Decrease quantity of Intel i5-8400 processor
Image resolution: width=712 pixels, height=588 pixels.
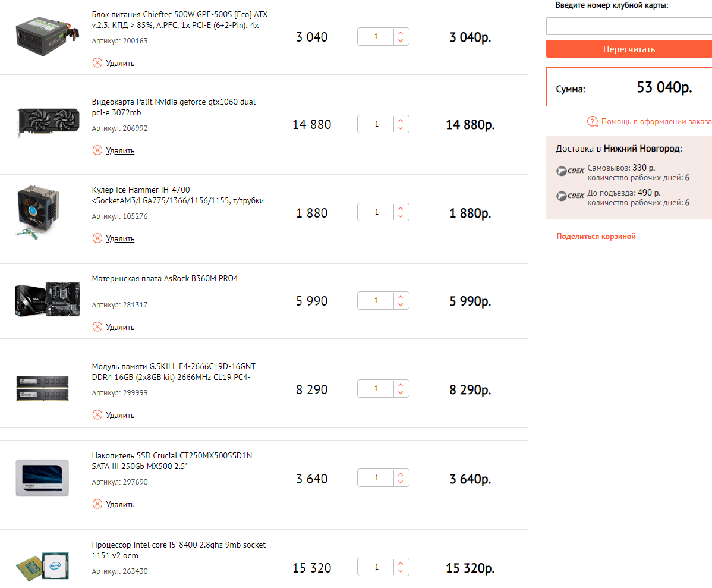[x=401, y=572]
